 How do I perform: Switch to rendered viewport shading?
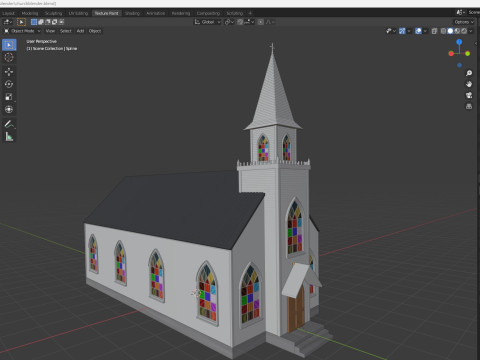click(464, 31)
